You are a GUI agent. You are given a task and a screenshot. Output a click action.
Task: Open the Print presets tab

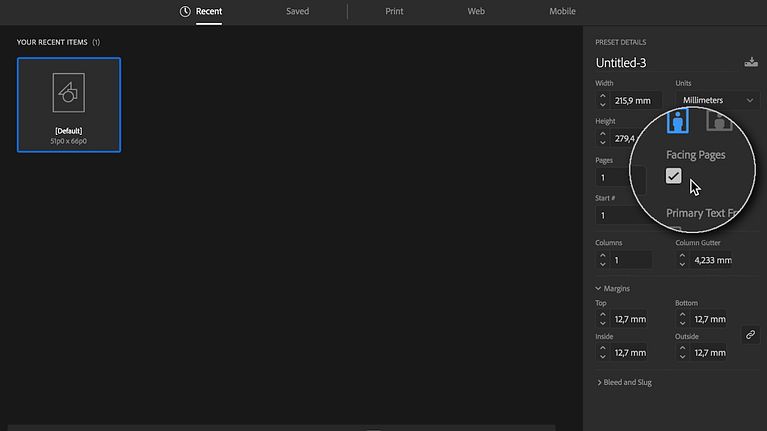(x=394, y=11)
